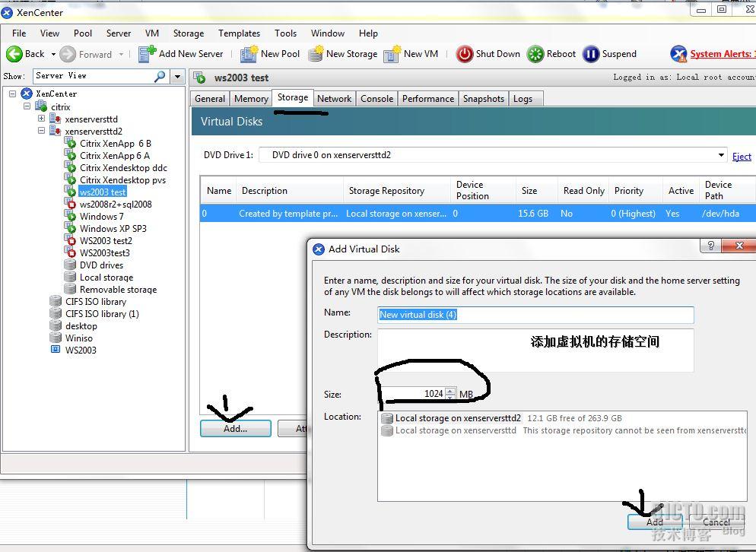Collapse the XenCenter root node

click(x=12, y=94)
